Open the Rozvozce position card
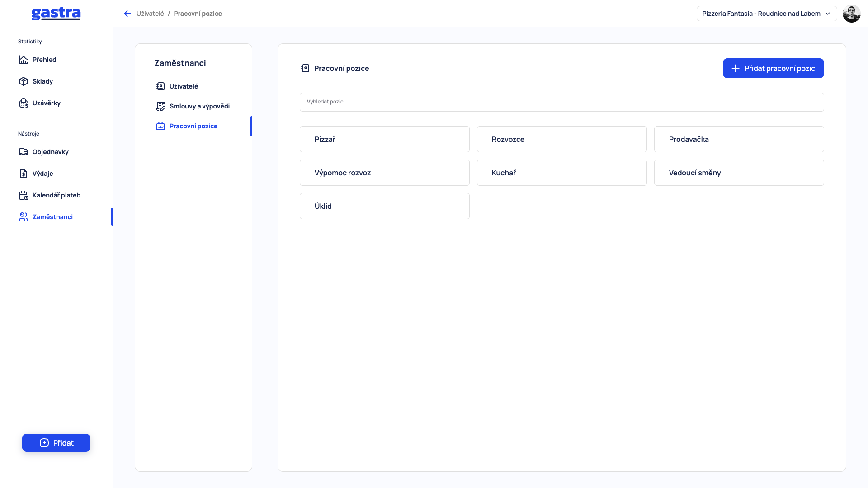868x488 pixels. click(561, 139)
